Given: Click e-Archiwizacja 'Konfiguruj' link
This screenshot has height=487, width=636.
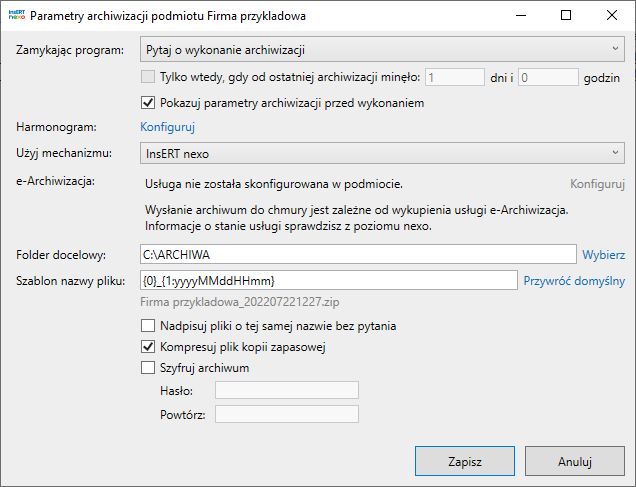Looking at the screenshot, I should pyautogui.click(x=597, y=184).
